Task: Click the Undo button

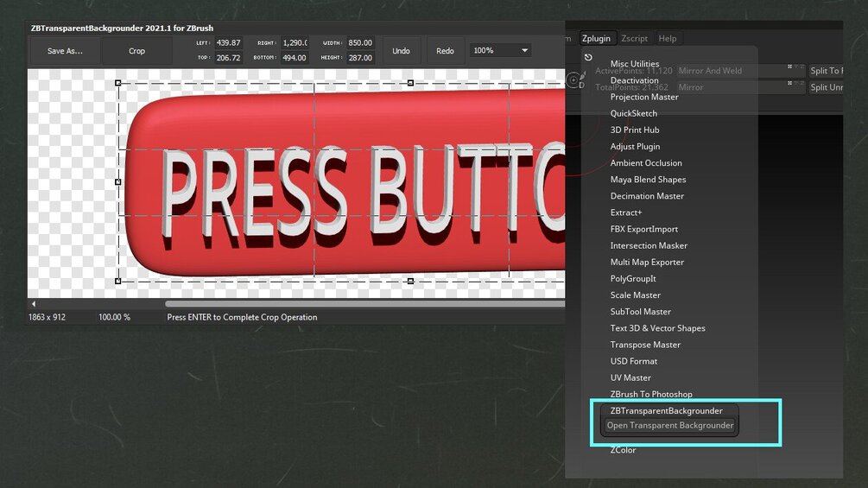Action: coord(401,51)
